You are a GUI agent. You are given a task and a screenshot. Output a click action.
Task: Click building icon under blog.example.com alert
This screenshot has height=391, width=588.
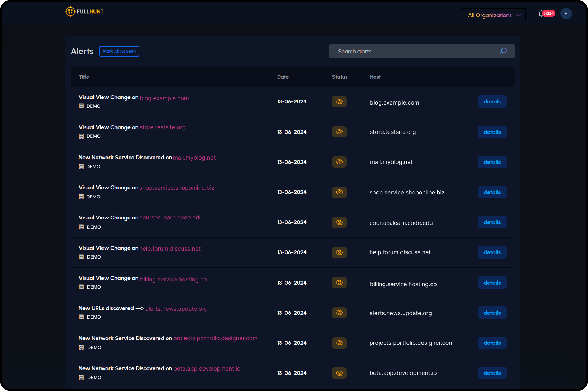click(x=81, y=106)
